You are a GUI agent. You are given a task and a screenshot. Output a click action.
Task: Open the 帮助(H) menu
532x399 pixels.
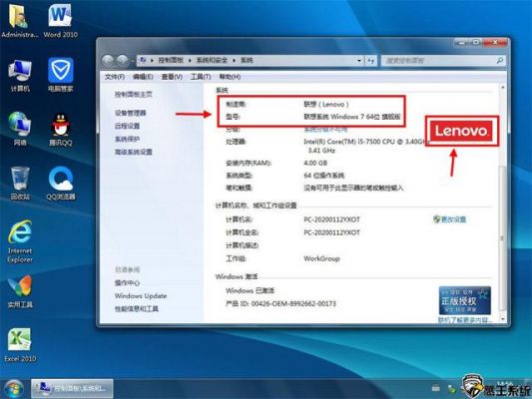230,77
